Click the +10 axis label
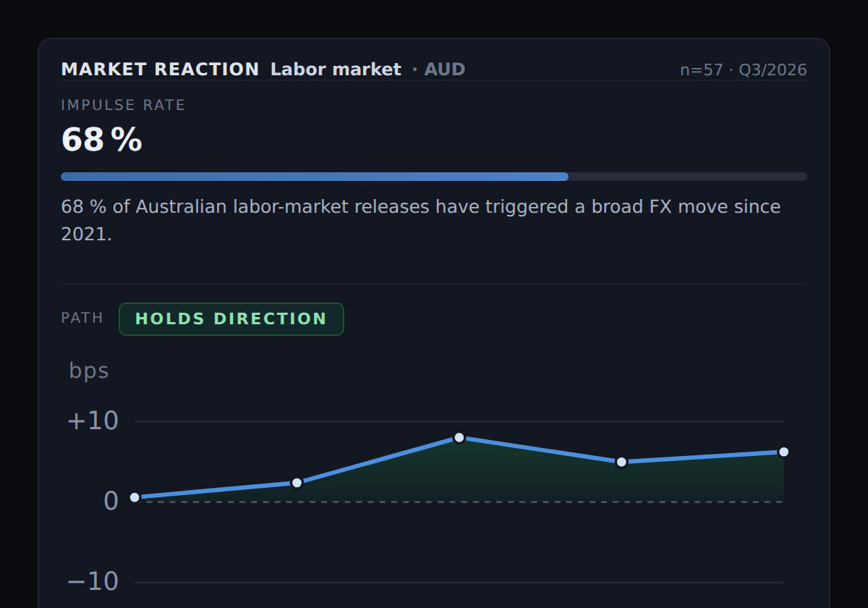Image resolution: width=868 pixels, height=608 pixels. click(93, 421)
